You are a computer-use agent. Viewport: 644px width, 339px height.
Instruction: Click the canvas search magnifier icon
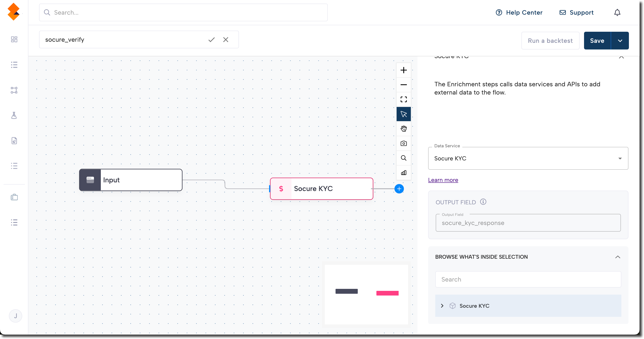click(403, 158)
